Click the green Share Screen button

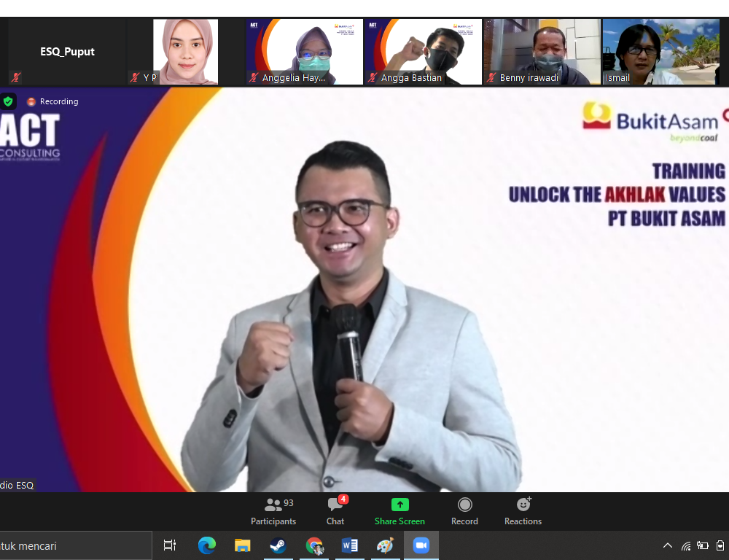coord(399,510)
